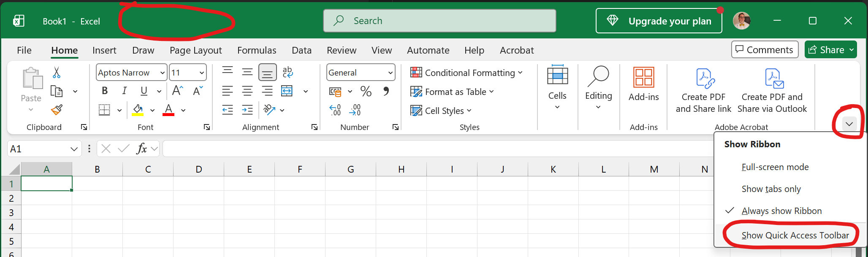This screenshot has height=257, width=868.
Task: Click Create PDF and Share via Outlook
Action: [x=772, y=91]
